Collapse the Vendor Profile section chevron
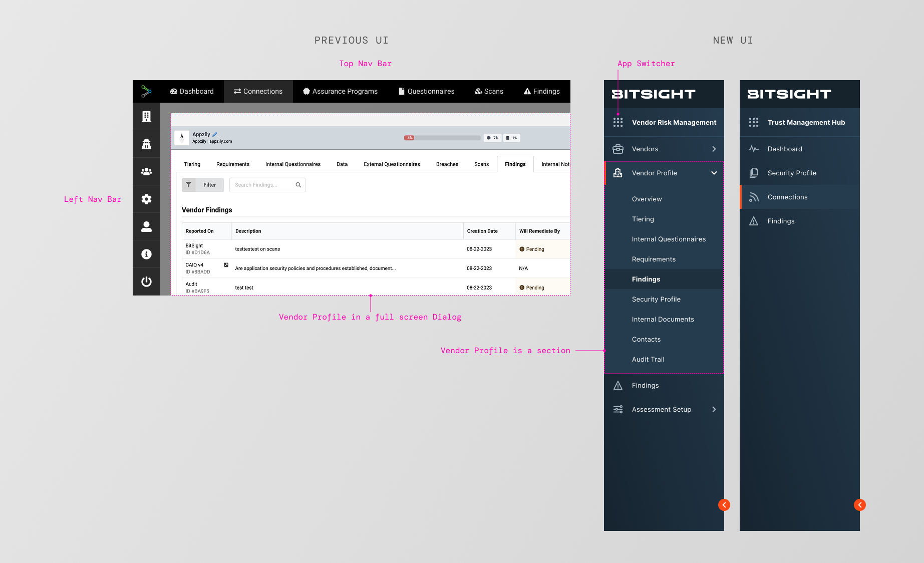The height and width of the screenshot is (563, 924). click(714, 173)
